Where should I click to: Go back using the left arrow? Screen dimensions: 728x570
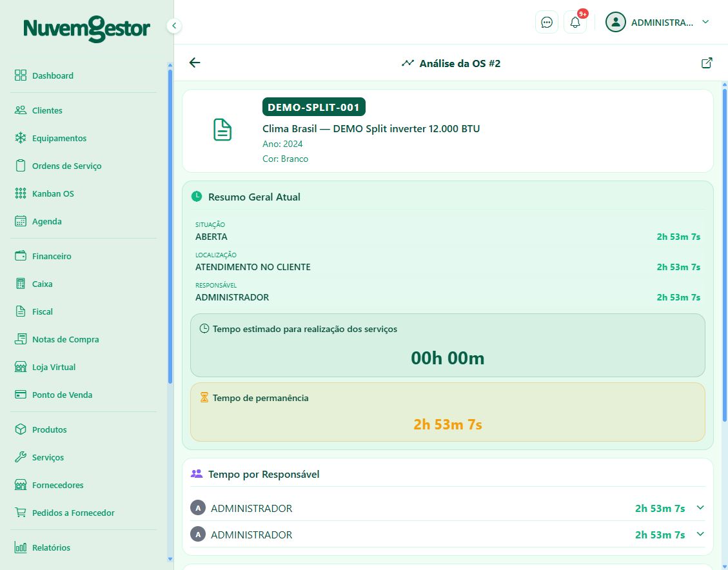click(x=195, y=63)
